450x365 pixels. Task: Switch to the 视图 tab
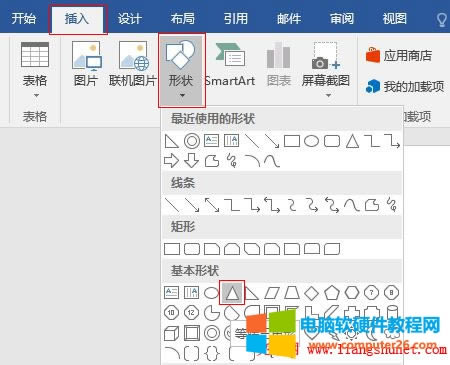(395, 18)
